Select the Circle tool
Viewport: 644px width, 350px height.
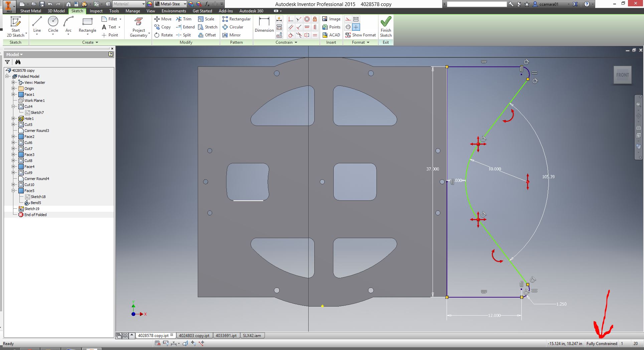coord(53,25)
